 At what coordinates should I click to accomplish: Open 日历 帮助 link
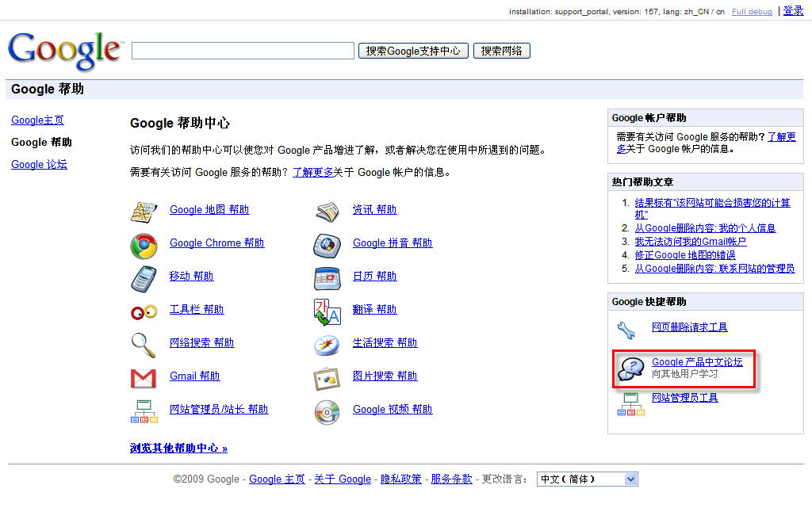[x=375, y=276]
